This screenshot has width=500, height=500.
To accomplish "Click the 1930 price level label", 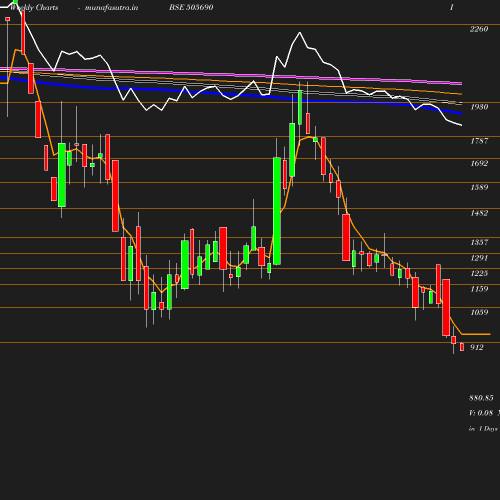I will tap(479, 107).
